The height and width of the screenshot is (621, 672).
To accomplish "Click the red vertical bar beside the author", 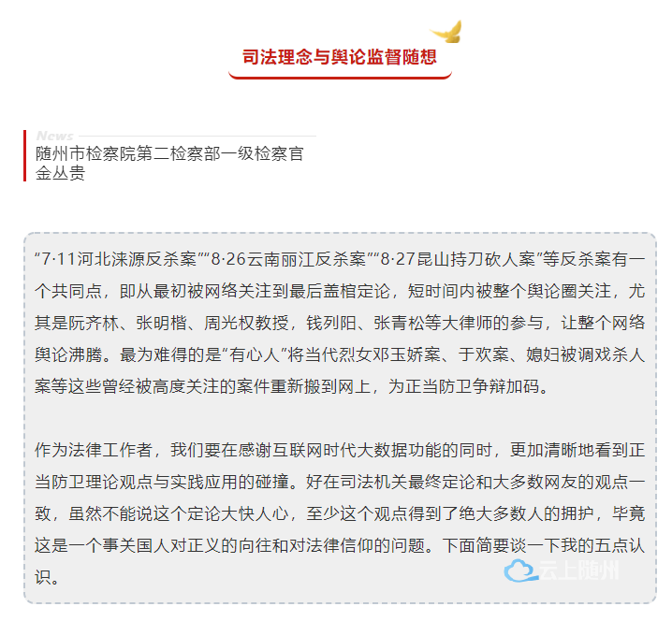I will (25, 155).
